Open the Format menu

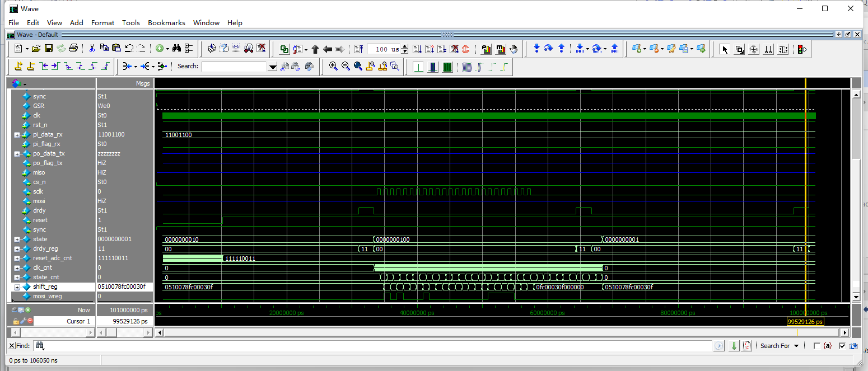coord(102,22)
